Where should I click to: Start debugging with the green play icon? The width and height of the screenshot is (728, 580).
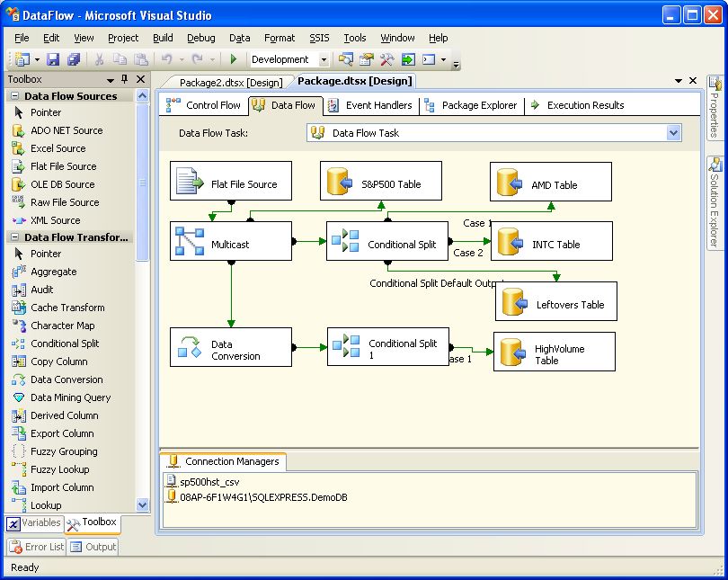(x=234, y=59)
